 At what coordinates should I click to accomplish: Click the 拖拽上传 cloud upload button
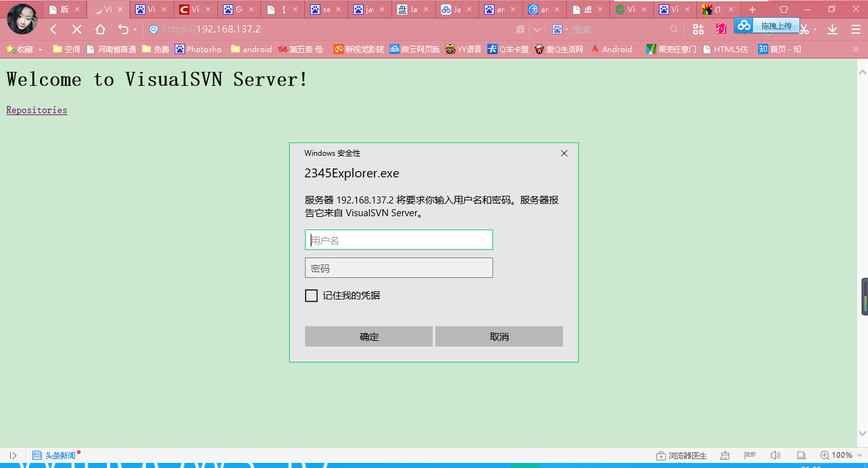coord(767,25)
